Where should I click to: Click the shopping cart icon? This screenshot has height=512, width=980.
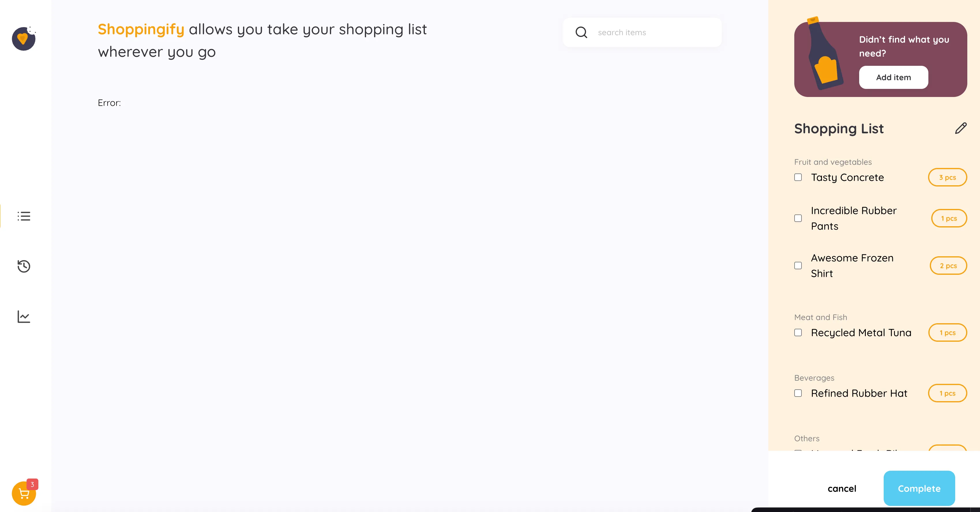(24, 493)
